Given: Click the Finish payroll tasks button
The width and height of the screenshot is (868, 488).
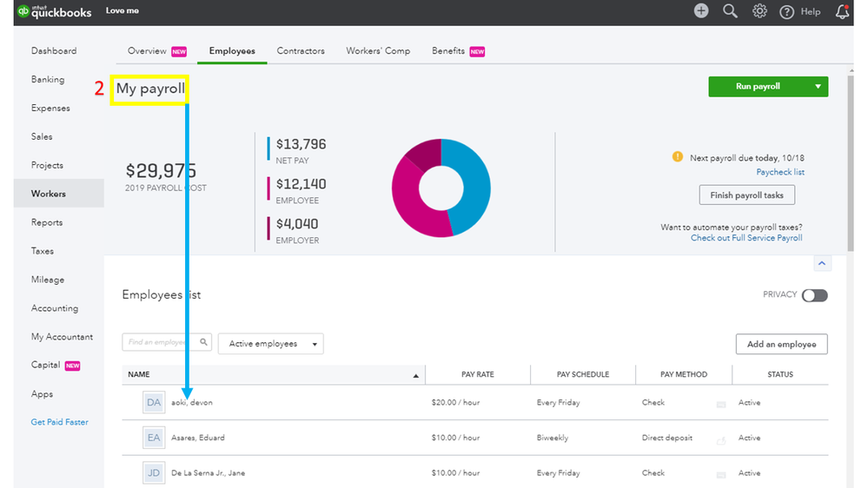Looking at the screenshot, I should (746, 195).
